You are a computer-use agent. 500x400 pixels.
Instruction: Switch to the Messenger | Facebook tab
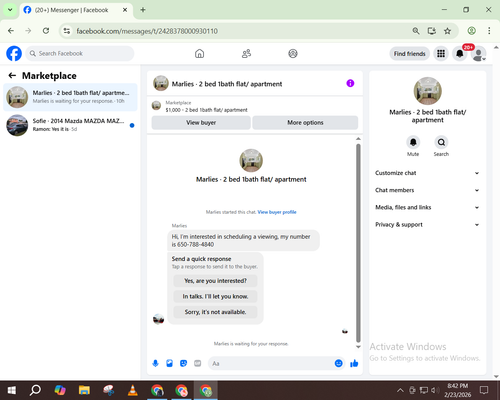(x=76, y=10)
